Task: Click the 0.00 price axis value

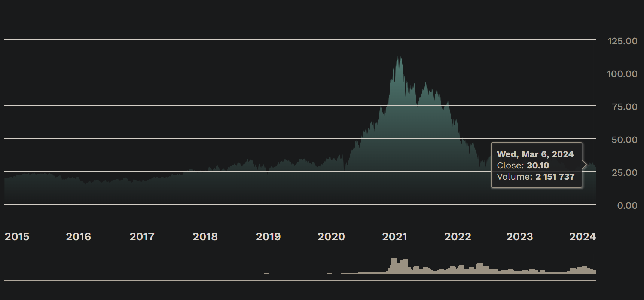Action: pos(627,205)
